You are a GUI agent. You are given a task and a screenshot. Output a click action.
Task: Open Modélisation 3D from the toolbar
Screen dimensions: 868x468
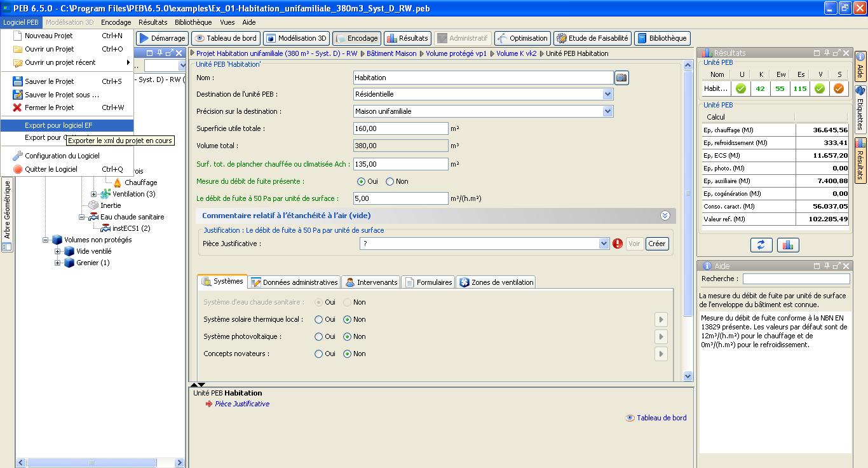[x=296, y=38]
